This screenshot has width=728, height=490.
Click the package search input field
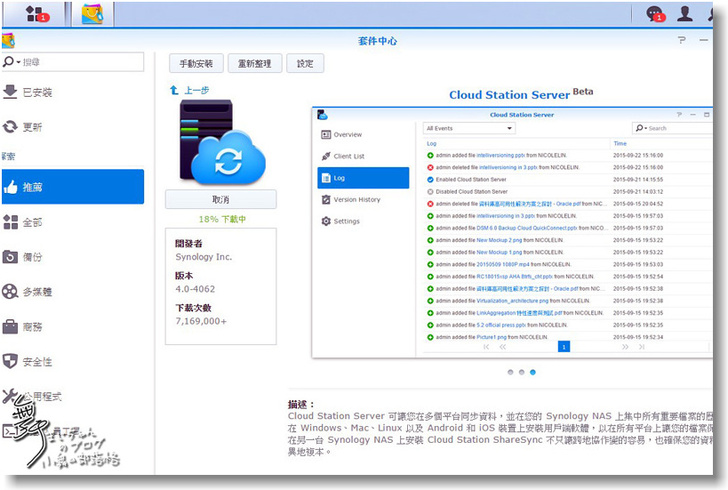(x=79, y=62)
